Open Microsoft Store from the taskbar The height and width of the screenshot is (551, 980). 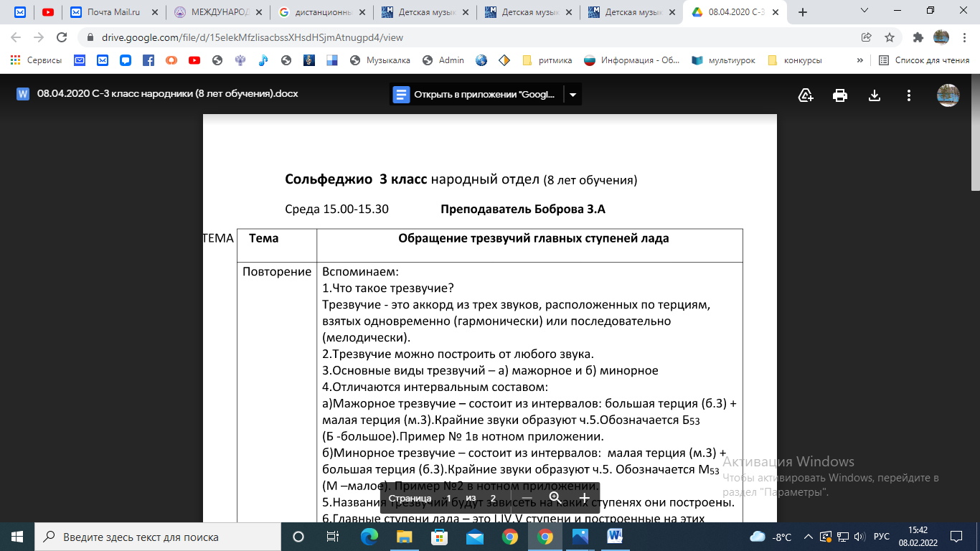(440, 536)
